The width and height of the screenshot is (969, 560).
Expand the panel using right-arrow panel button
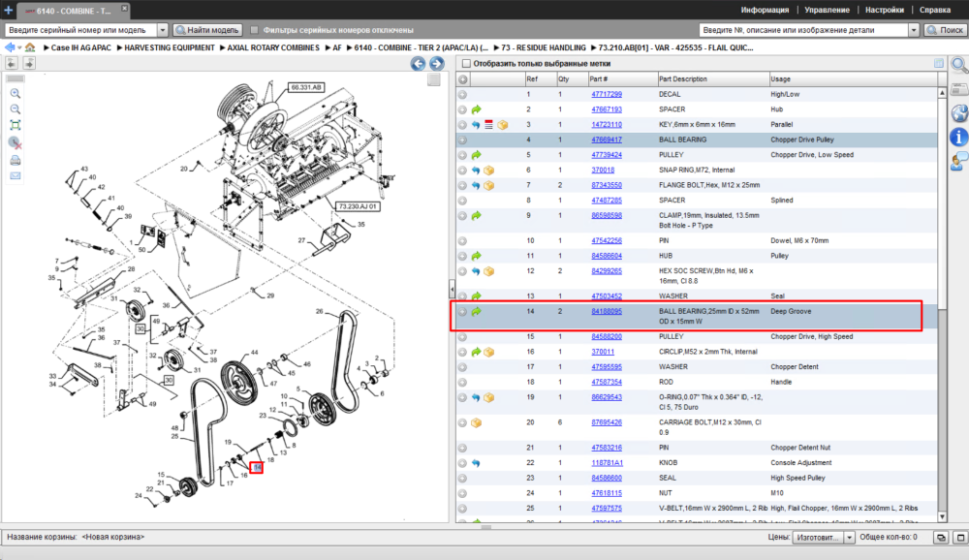coord(29,63)
